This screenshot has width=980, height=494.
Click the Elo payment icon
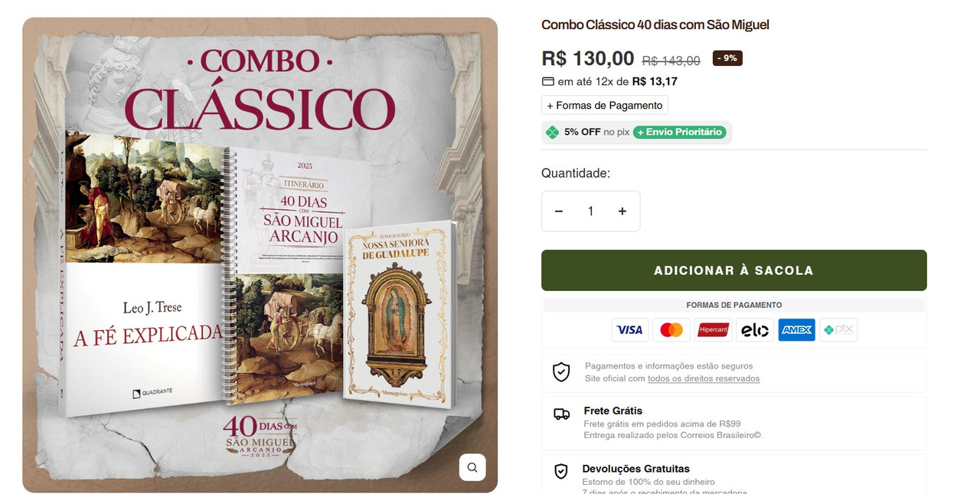(755, 330)
